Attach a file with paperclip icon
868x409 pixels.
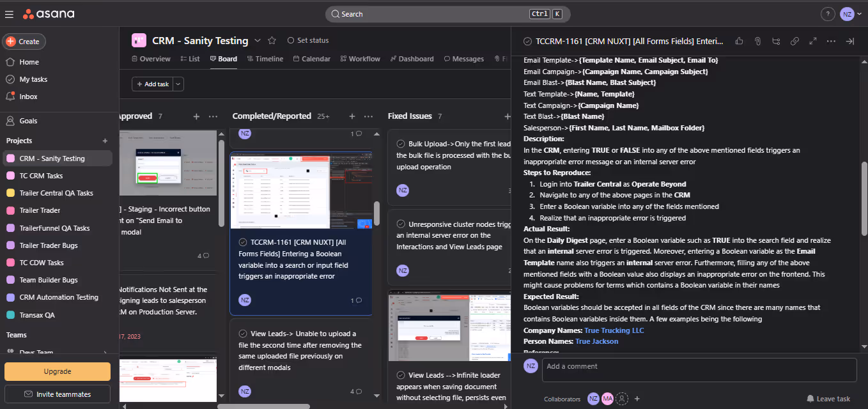[x=757, y=41]
